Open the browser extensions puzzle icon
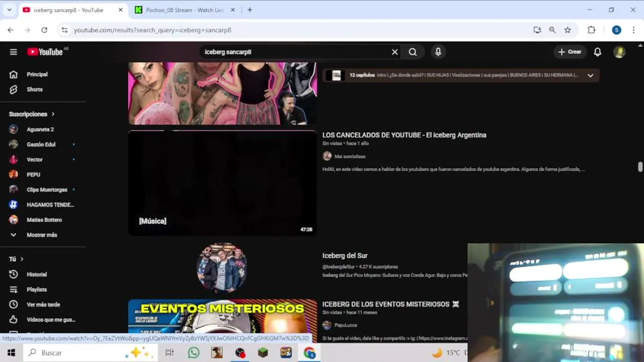Image resolution: width=644 pixels, height=362 pixels. (x=592, y=30)
